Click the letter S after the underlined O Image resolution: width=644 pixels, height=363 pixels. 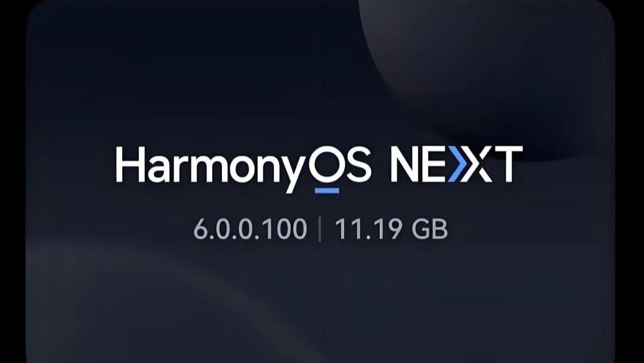tap(359, 164)
